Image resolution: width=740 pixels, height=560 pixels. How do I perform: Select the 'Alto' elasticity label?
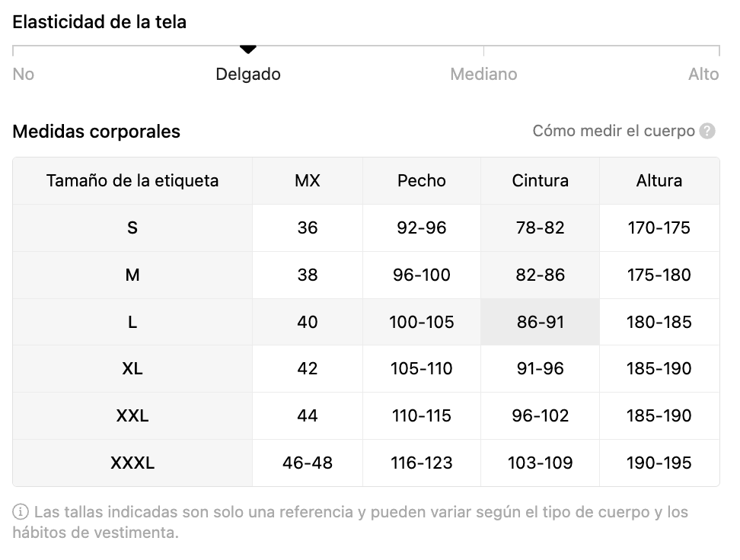pos(703,74)
